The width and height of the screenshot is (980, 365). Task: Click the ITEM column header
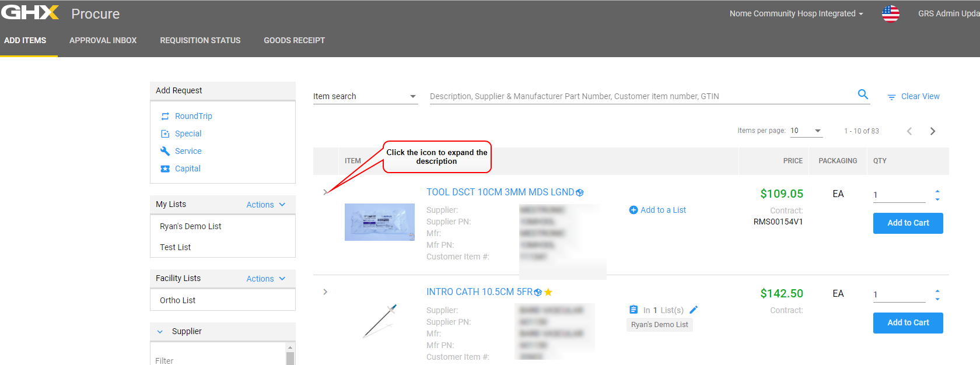353,161
